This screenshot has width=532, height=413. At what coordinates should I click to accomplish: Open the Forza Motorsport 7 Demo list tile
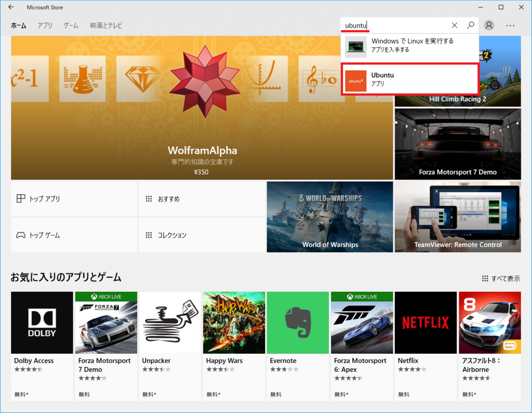click(x=106, y=346)
